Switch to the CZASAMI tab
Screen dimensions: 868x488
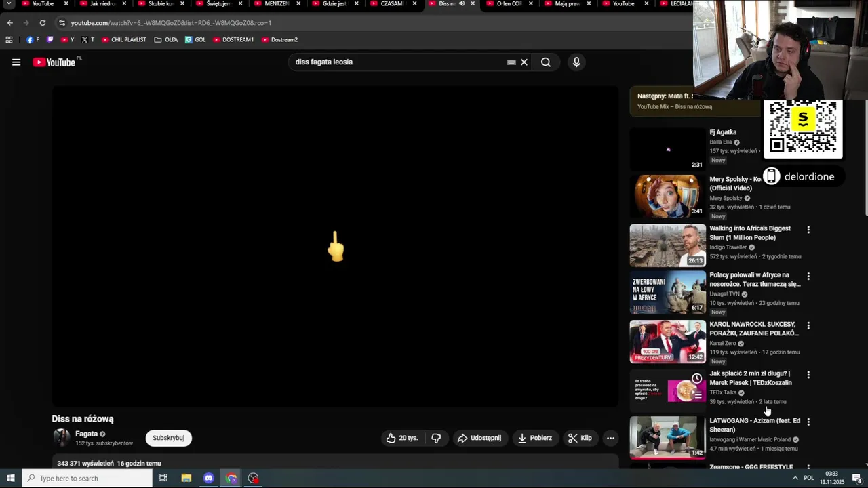(x=393, y=3)
